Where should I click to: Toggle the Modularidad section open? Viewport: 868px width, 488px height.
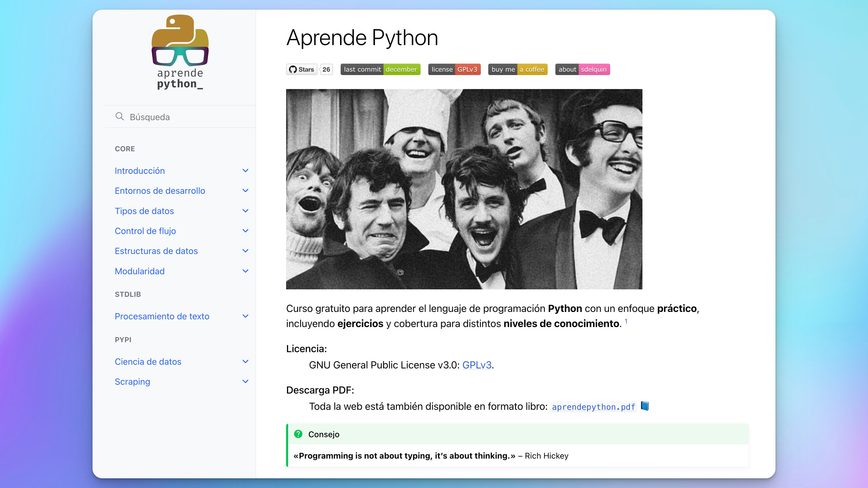(x=245, y=271)
